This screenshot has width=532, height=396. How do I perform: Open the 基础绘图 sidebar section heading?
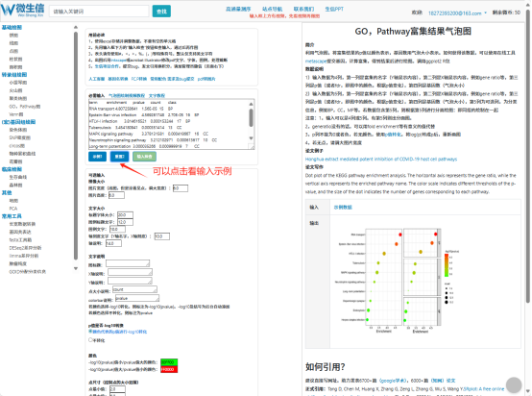12,28
